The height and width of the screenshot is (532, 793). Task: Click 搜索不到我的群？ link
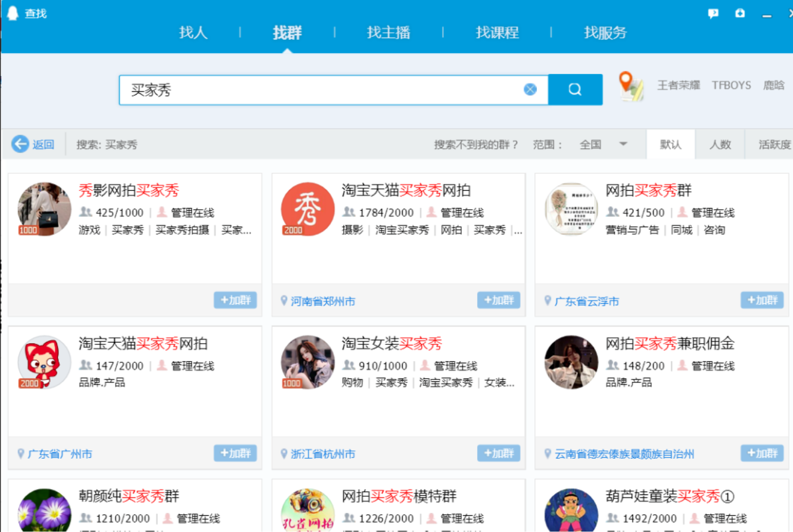477,144
